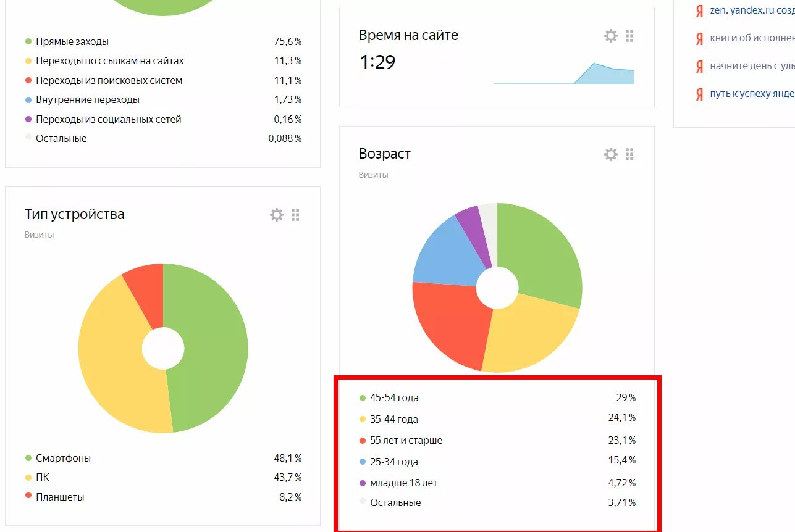This screenshot has height=532, width=795.
Task: Select Планшеты legend entry
Action: coord(60,497)
